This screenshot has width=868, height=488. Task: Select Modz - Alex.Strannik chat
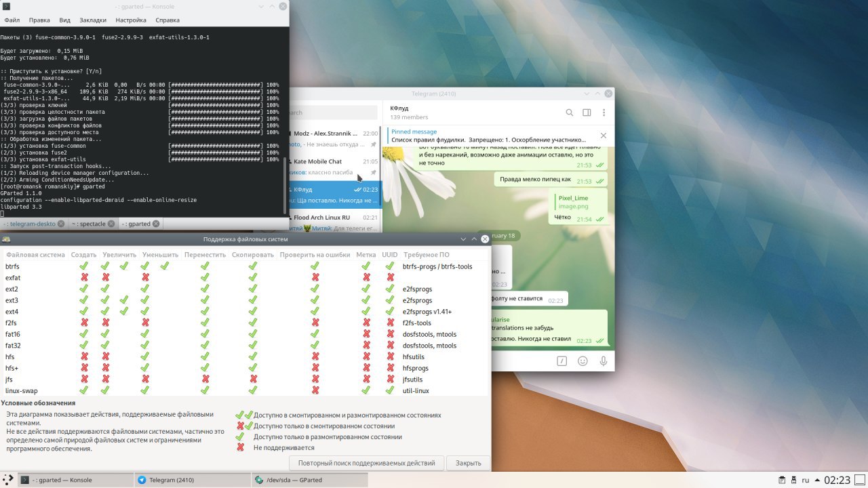[x=334, y=138]
